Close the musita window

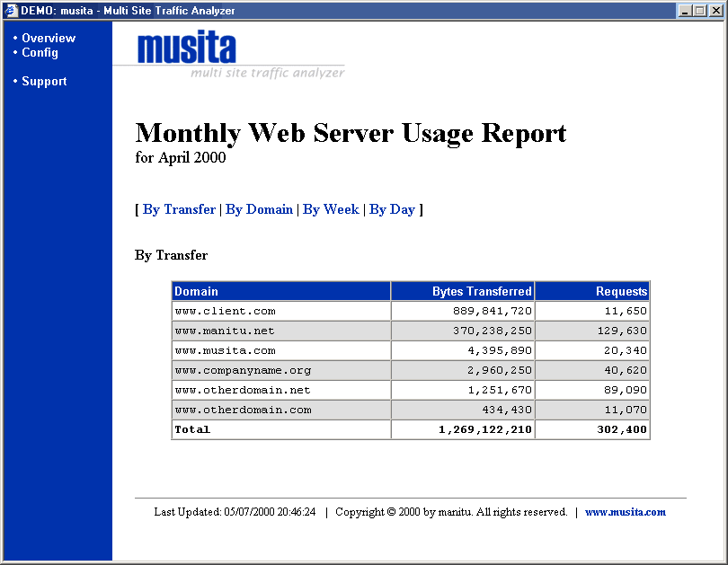pos(716,10)
